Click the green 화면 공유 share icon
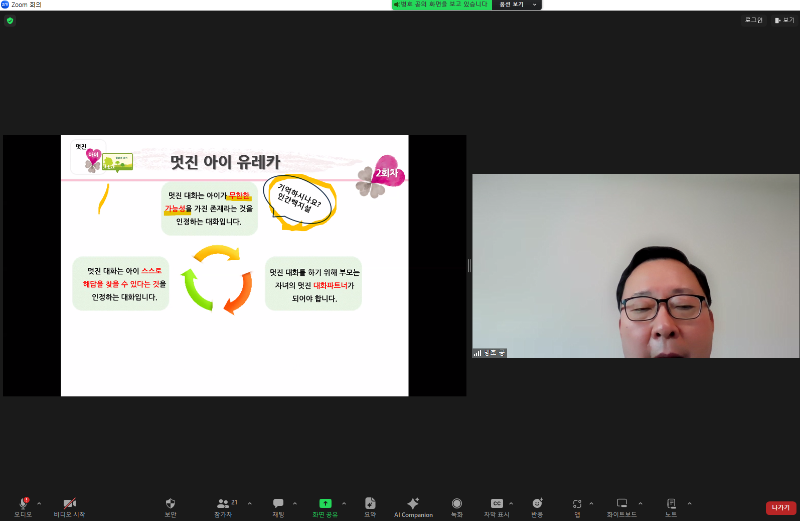The image size is (800, 521). click(x=325, y=504)
